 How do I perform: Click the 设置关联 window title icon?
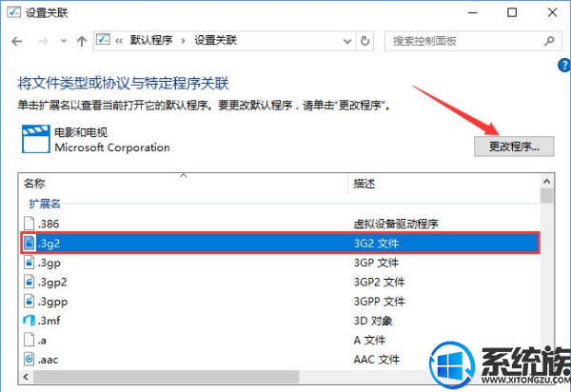coord(14,12)
